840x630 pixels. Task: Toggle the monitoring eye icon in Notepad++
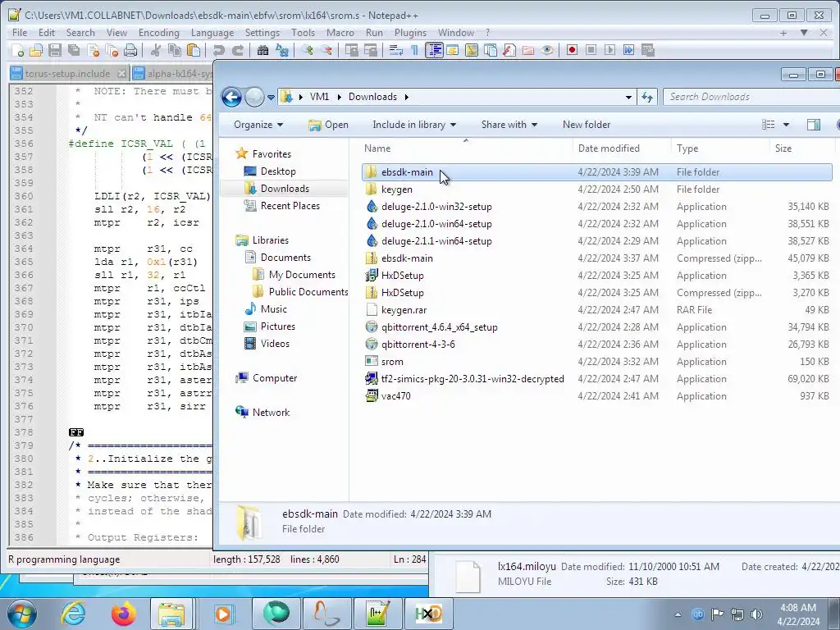(x=547, y=50)
